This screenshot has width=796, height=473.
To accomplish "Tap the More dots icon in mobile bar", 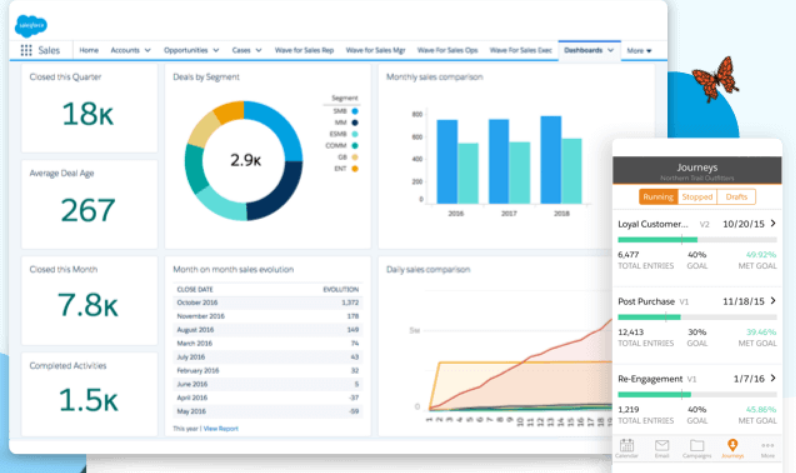I will [x=767, y=447].
